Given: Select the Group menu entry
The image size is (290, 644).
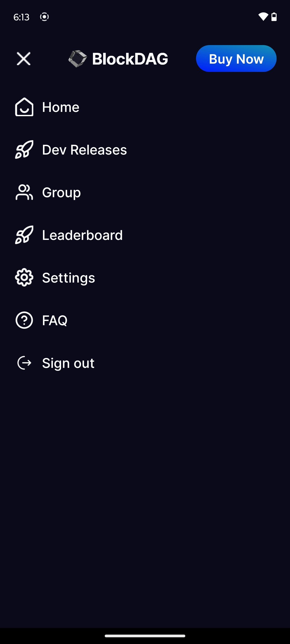Looking at the screenshot, I should click(x=61, y=193).
